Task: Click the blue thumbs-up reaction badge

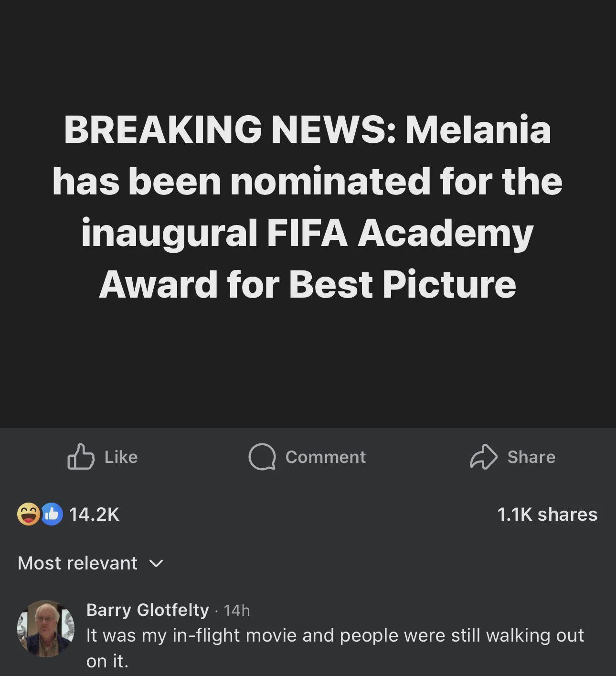Action: tap(53, 515)
